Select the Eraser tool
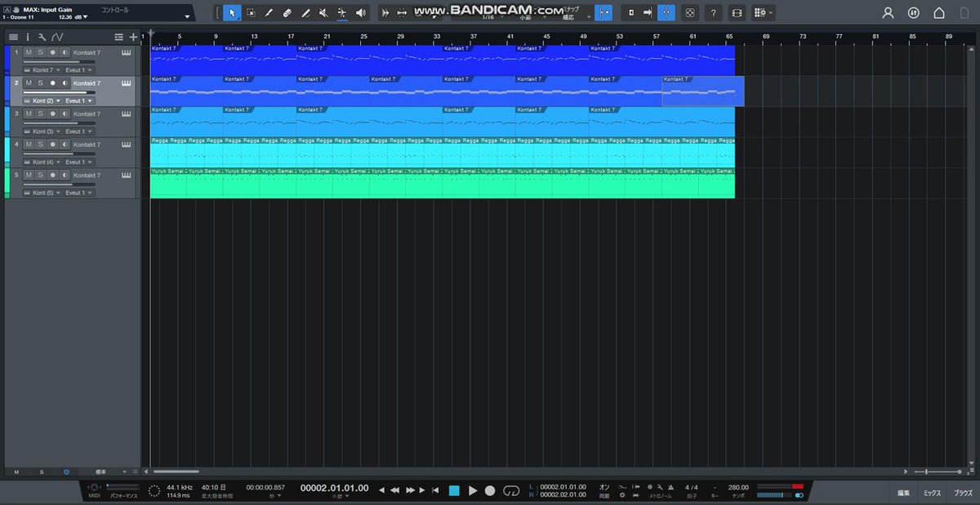980x505 pixels. click(287, 13)
